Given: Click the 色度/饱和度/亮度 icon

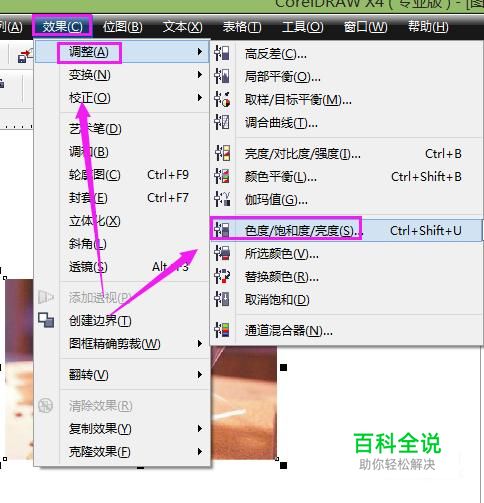Looking at the screenshot, I should (222, 230).
